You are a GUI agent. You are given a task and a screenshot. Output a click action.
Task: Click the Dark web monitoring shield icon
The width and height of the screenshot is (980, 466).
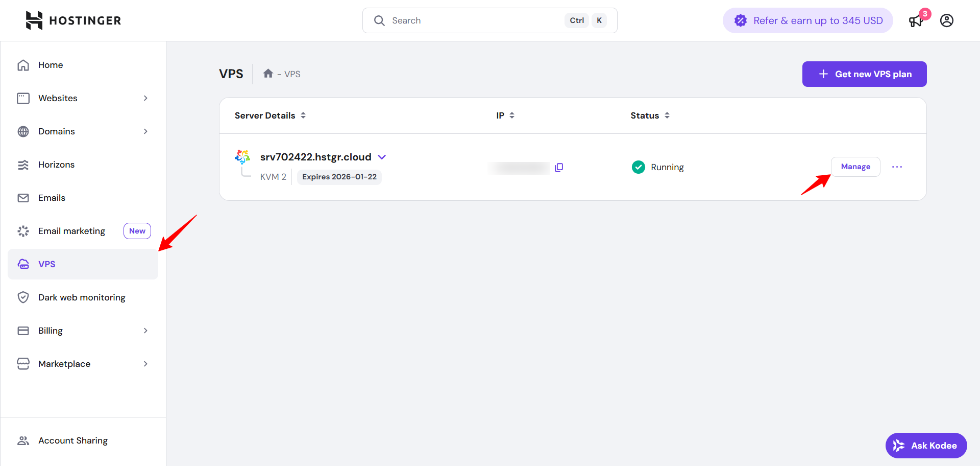(x=23, y=297)
